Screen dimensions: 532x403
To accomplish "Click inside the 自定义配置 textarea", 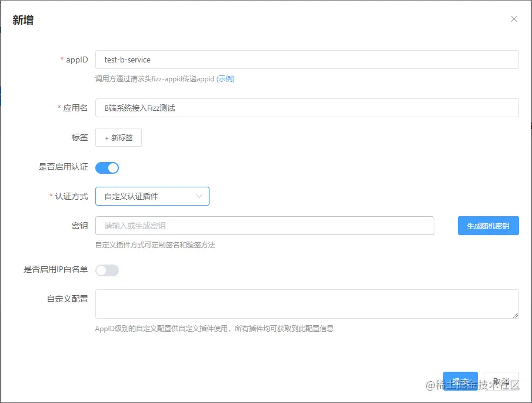I will pyautogui.click(x=306, y=303).
